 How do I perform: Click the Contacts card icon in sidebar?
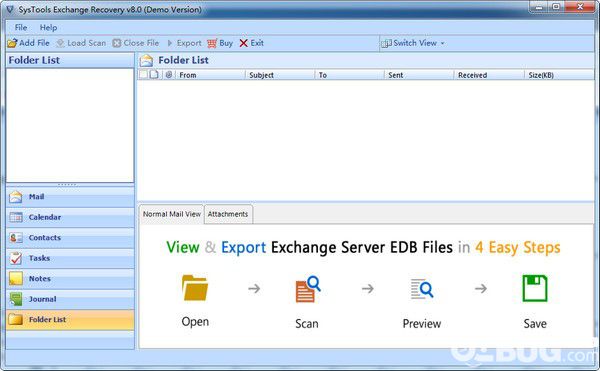tap(16, 238)
